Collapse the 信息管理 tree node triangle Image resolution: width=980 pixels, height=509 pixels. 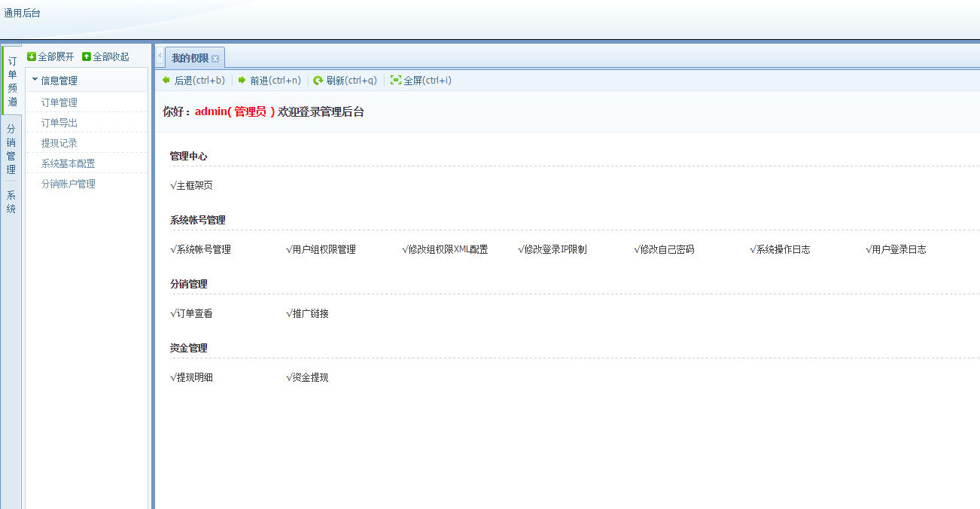(34, 80)
